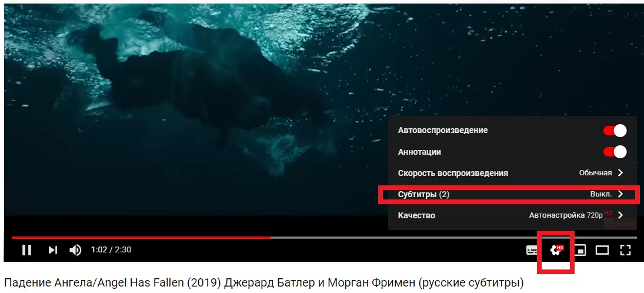
Task: Seek in the gray part of progress bar
Action: tap(453, 238)
